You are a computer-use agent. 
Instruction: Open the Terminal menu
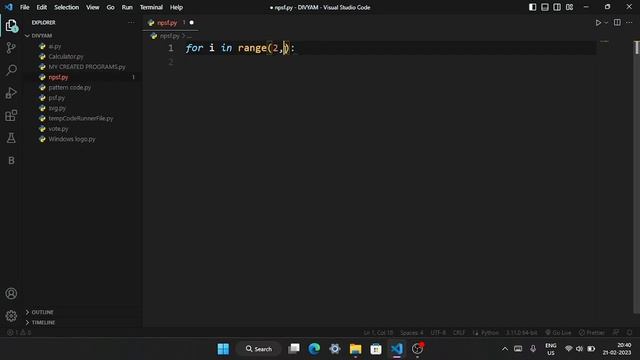click(151, 7)
